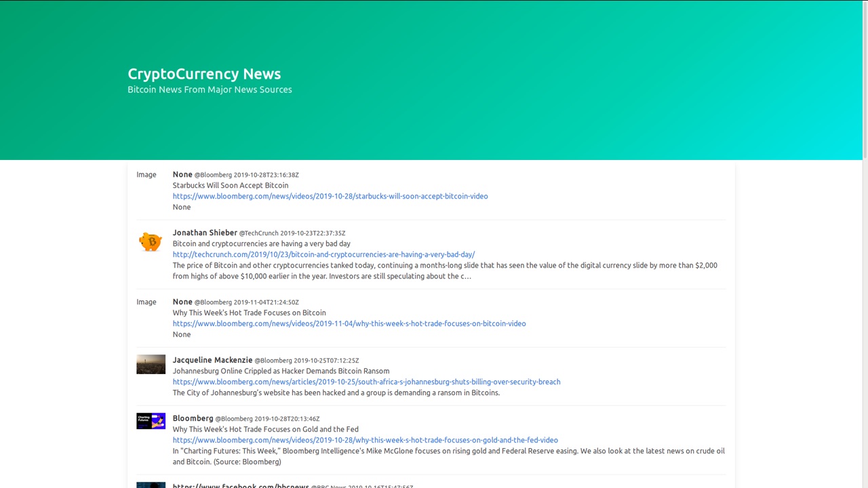Select author name Jonathan Shieber
This screenshot has height=488, width=868.
205,232
